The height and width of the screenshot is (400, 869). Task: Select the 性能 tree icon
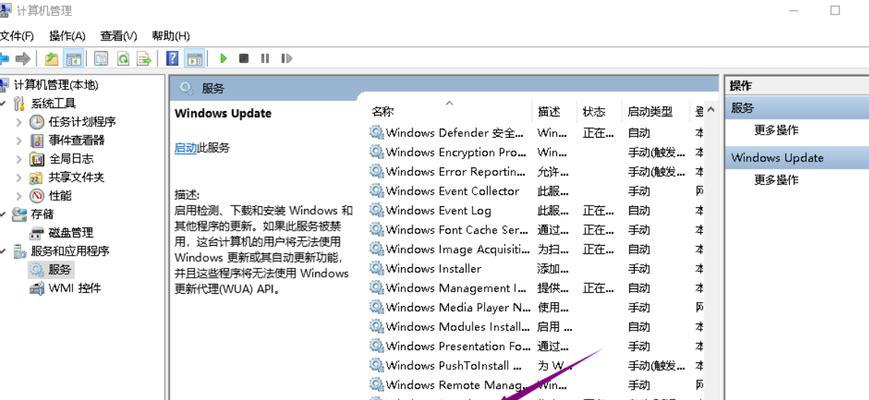click(37, 196)
